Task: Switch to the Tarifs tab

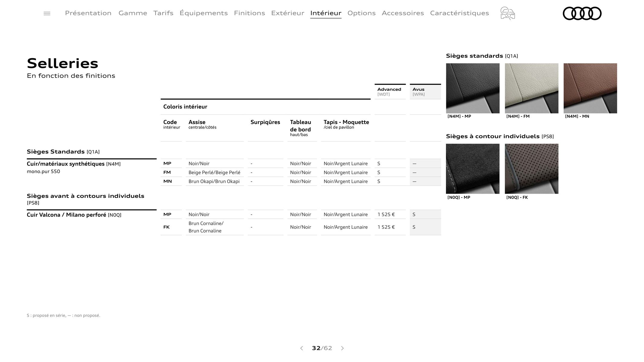Action: [163, 13]
